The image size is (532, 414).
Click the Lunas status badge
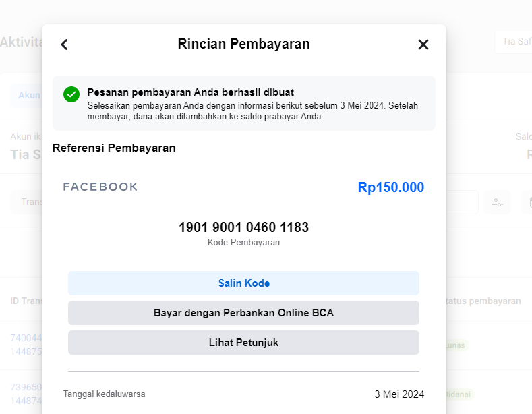coord(457,345)
